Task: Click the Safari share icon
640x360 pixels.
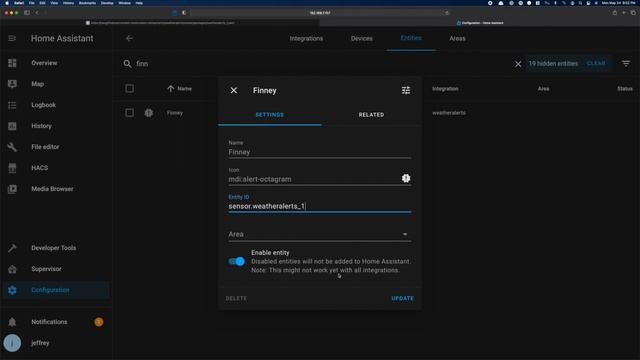Action: [x=615, y=13]
